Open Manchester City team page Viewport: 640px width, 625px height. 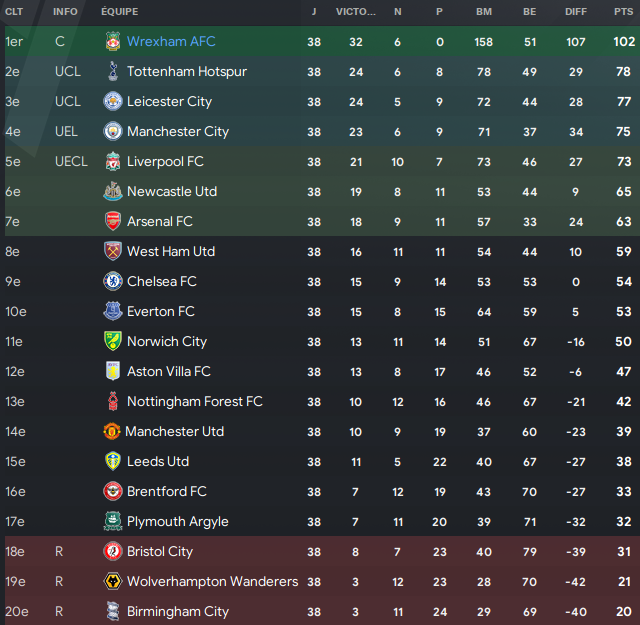coord(178,131)
